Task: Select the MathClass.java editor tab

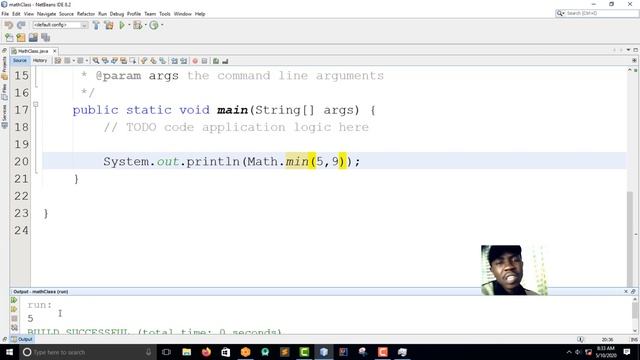Action: 33,51
